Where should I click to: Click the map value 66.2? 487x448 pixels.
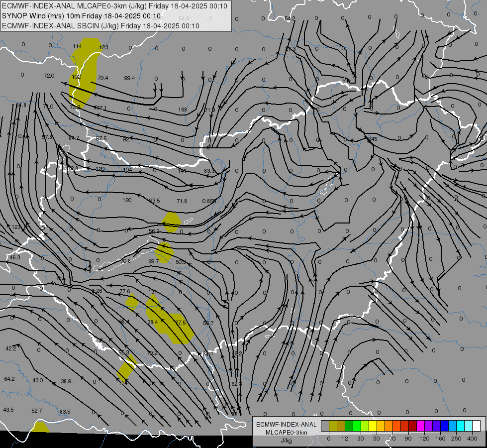click(237, 353)
